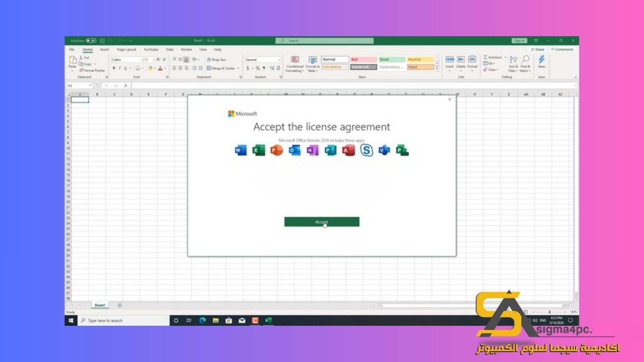Click the Outlook app icon in the dialog
This screenshot has width=644, height=362.
[x=294, y=150]
